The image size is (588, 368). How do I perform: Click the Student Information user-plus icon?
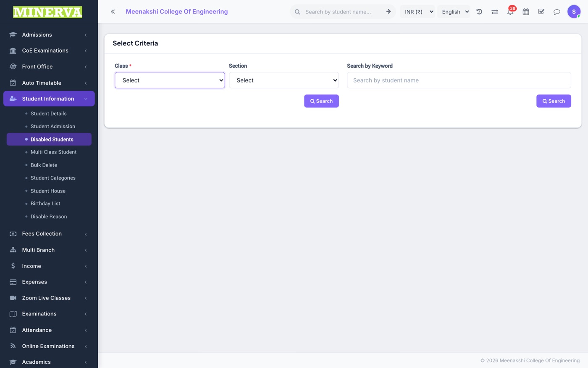(x=13, y=99)
